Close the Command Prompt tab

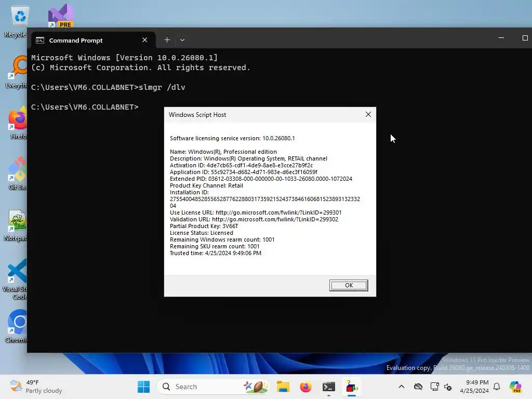click(x=144, y=40)
